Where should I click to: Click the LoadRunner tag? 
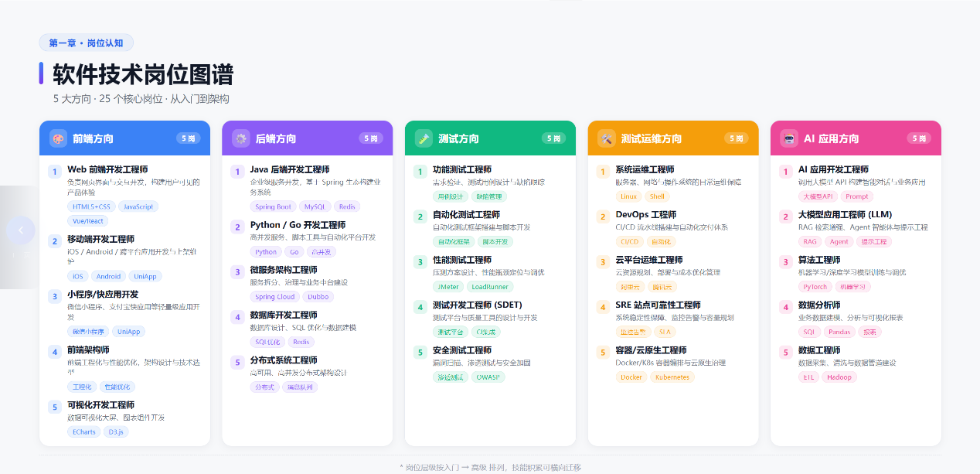490,286
